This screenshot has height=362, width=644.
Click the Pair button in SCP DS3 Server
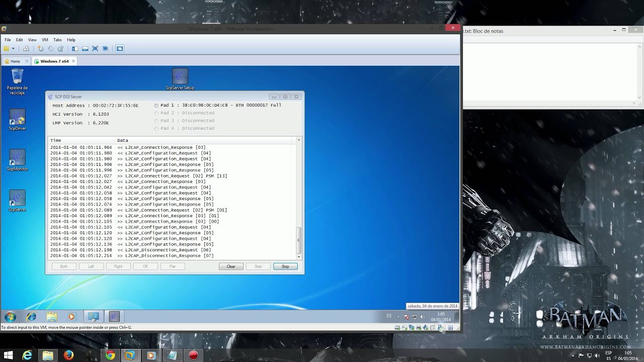pos(173,266)
